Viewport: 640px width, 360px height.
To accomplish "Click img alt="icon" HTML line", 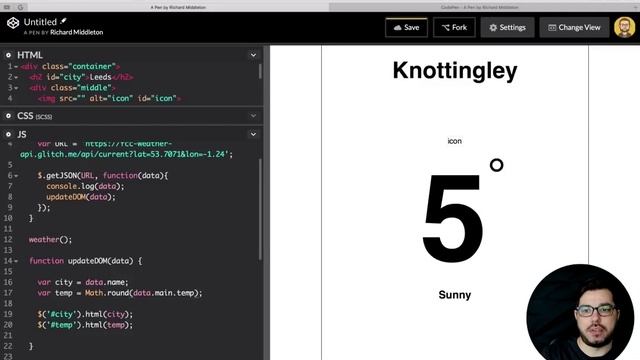I will (109, 98).
